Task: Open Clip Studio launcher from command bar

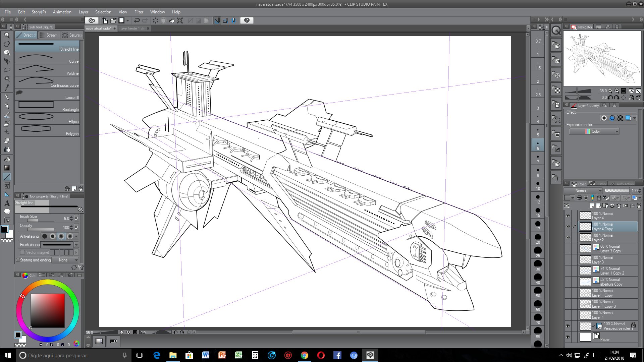Action: coord(92,20)
